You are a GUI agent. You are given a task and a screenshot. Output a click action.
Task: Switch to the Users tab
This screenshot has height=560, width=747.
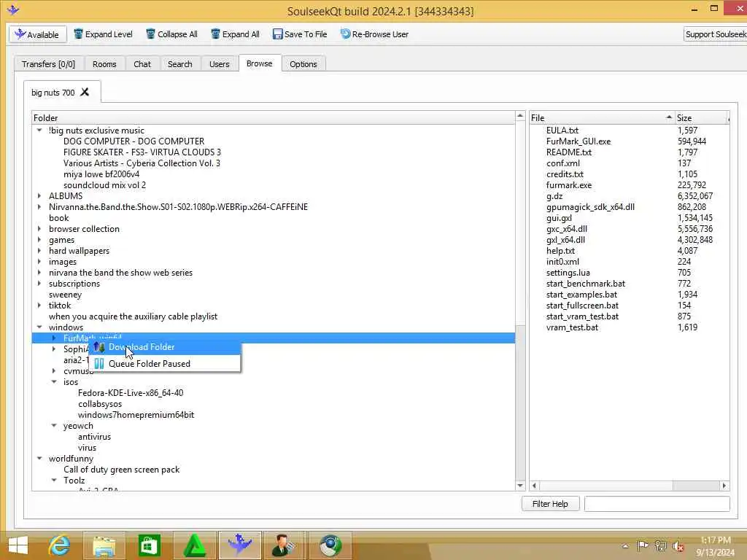pos(219,64)
